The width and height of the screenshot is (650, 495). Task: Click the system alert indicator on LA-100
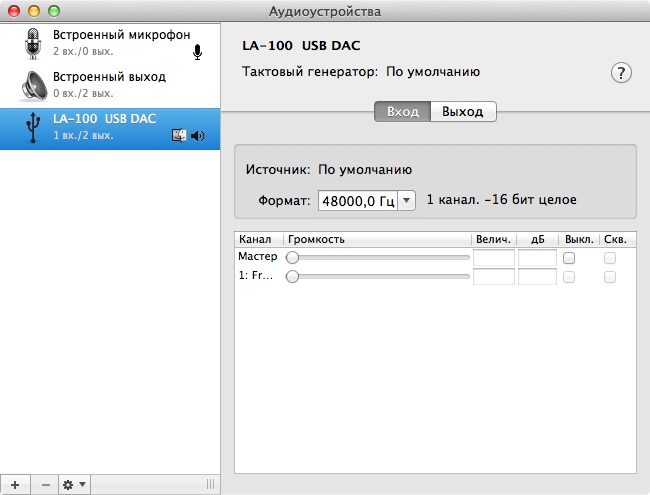click(179, 136)
